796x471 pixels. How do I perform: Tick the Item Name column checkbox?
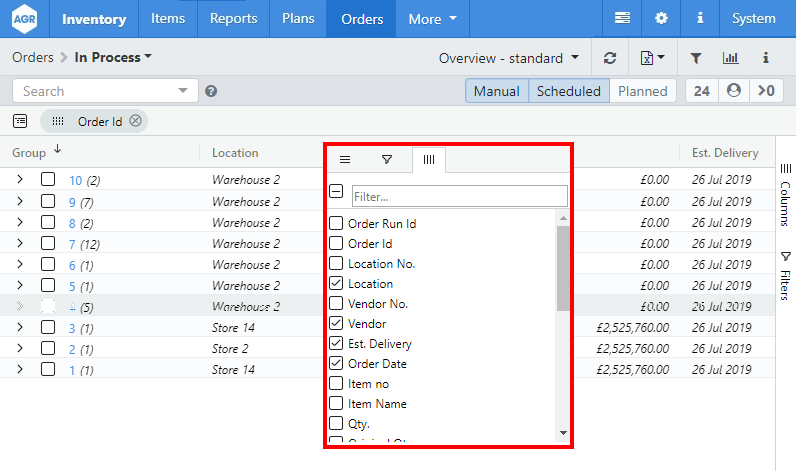click(336, 404)
